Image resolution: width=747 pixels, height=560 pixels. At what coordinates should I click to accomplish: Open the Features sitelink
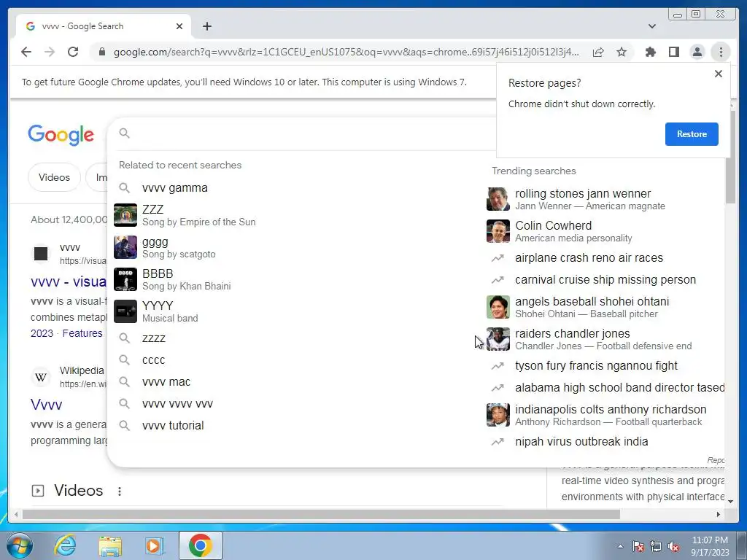click(x=82, y=333)
